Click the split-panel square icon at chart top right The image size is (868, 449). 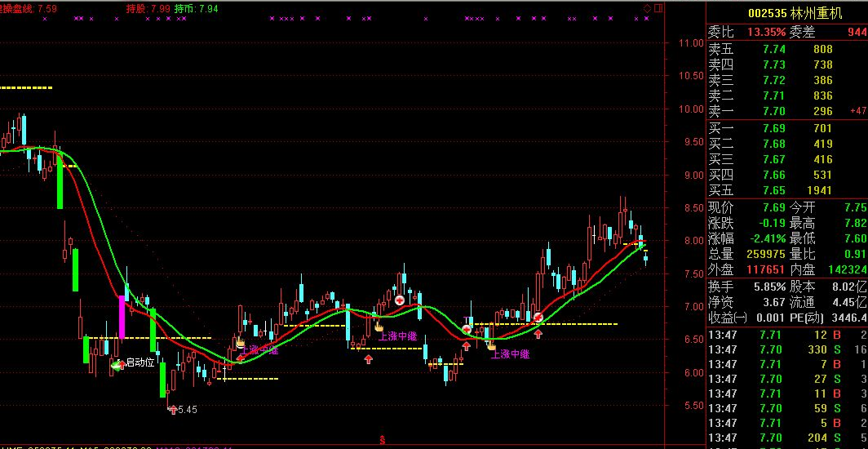point(658,8)
